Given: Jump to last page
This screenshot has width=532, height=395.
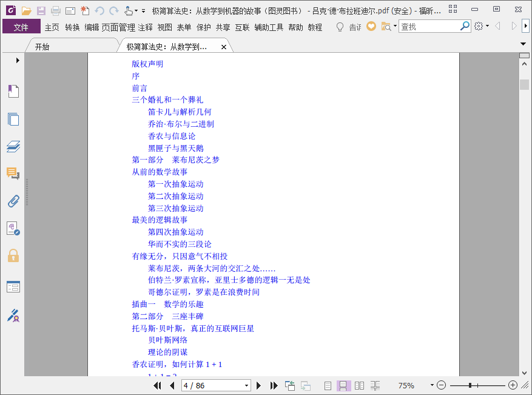Looking at the screenshot, I should click(x=274, y=385).
